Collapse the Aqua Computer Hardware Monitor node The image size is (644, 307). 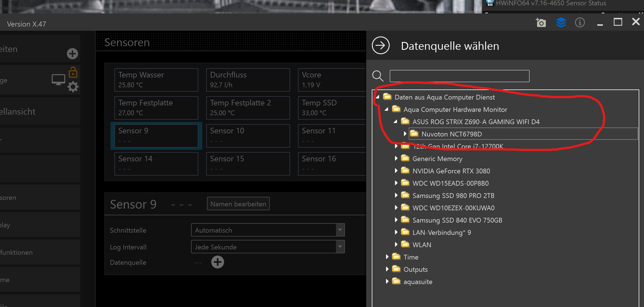point(387,109)
